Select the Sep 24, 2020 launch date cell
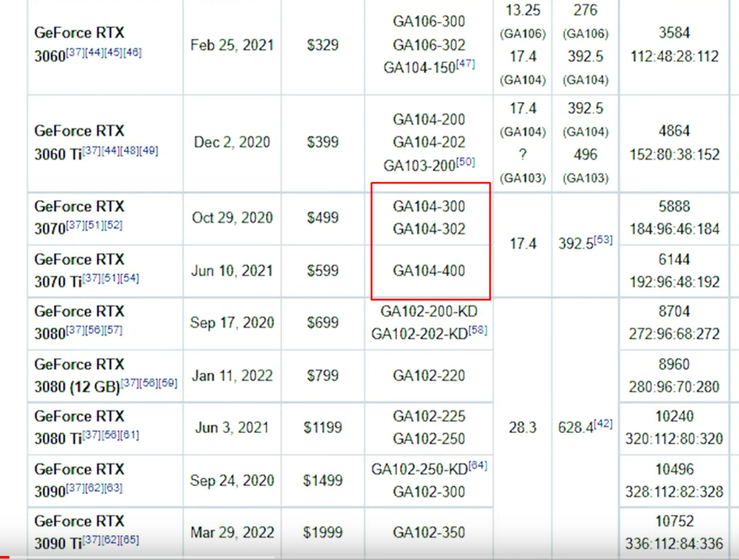The width and height of the screenshot is (739, 560). coord(232,481)
